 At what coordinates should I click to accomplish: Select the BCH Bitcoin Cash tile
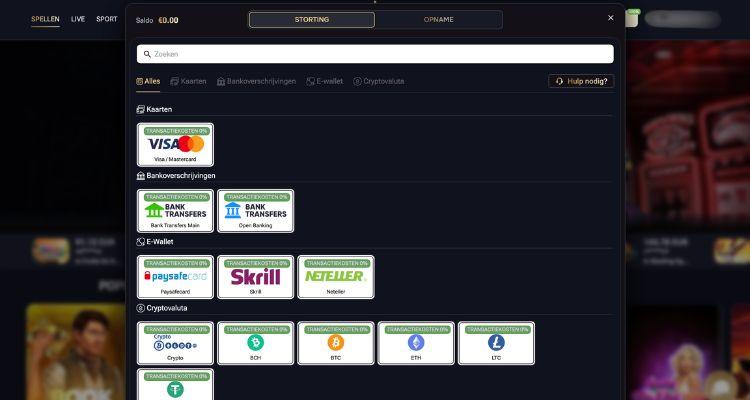[255, 343]
